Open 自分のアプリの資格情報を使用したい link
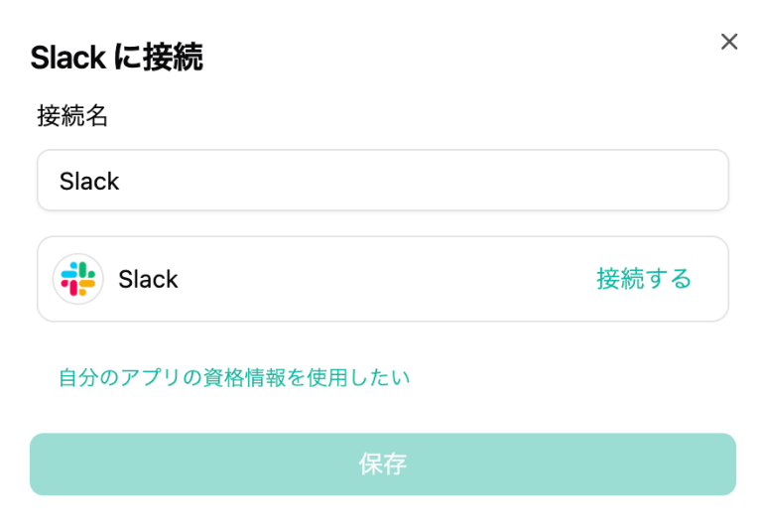The height and width of the screenshot is (532, 760). 234,377
